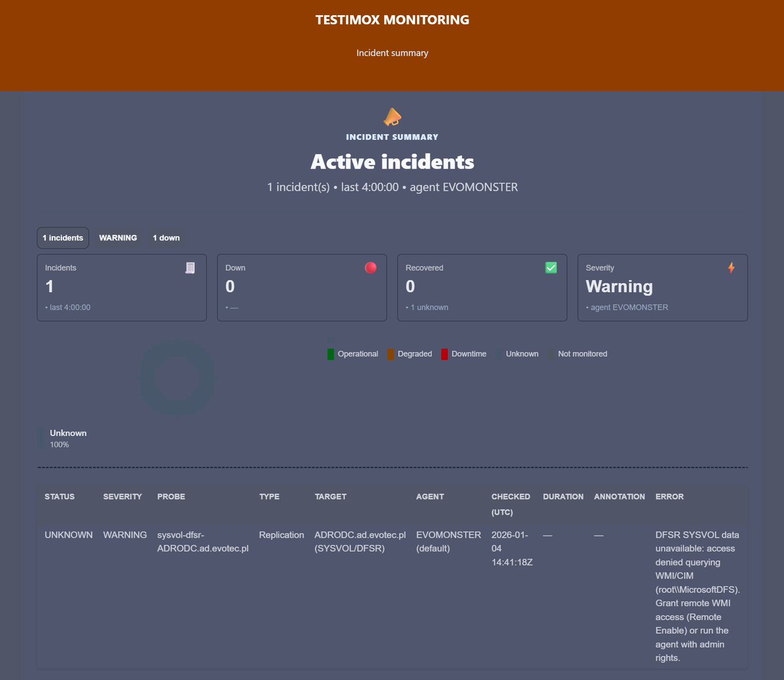Click the TESTIMOX MONITORING header title
This screenshot has width=784, height=680.
coord(392,20)
